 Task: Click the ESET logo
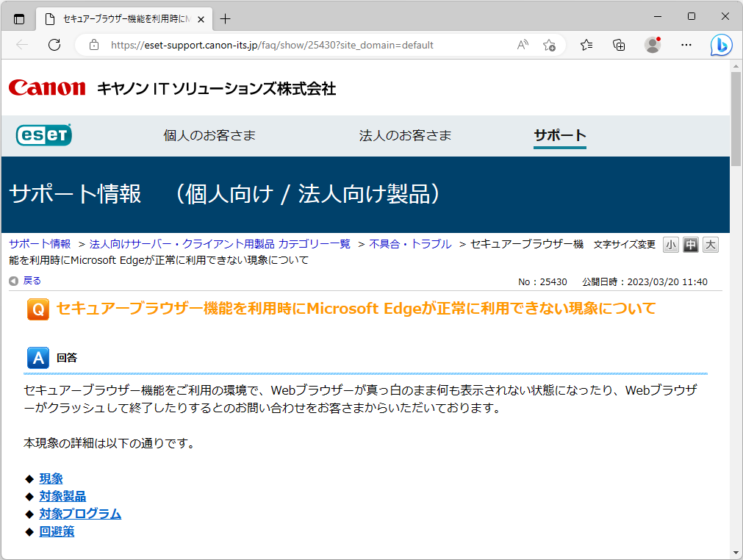coord(43,135)
